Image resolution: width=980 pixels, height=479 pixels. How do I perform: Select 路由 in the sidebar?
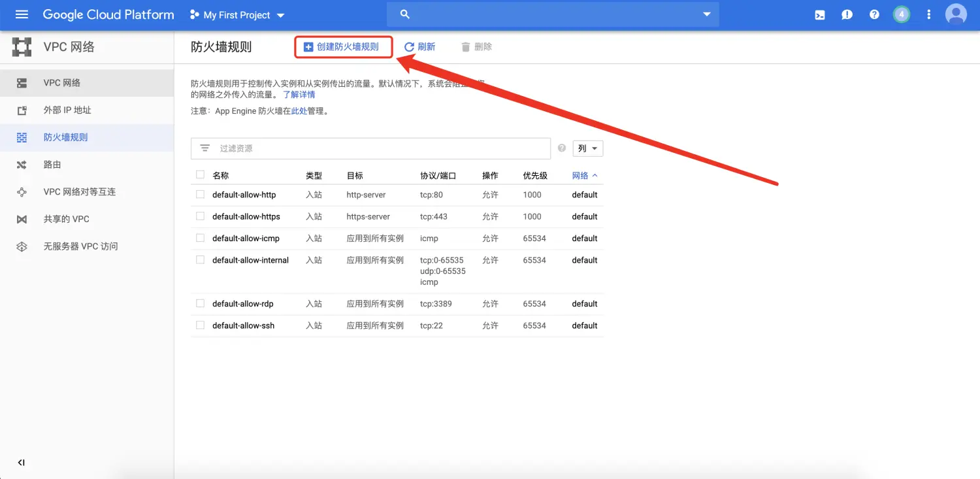click(87, 165)
